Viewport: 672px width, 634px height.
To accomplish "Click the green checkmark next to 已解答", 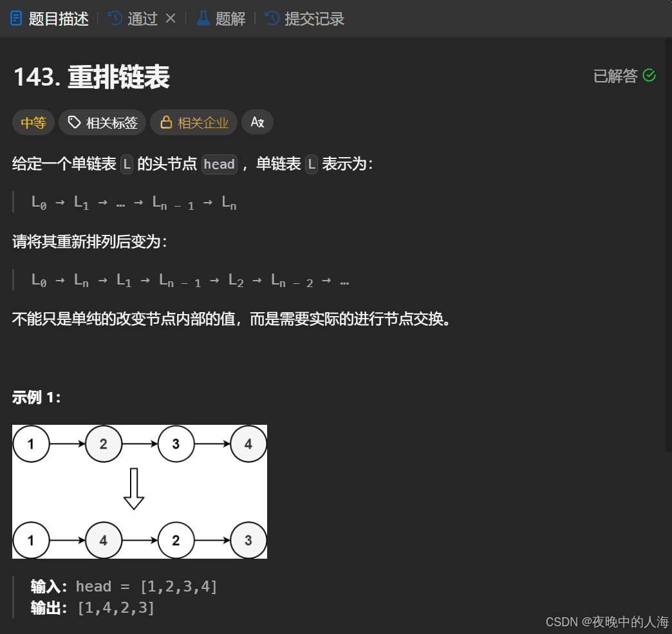I will coord(649,75).
